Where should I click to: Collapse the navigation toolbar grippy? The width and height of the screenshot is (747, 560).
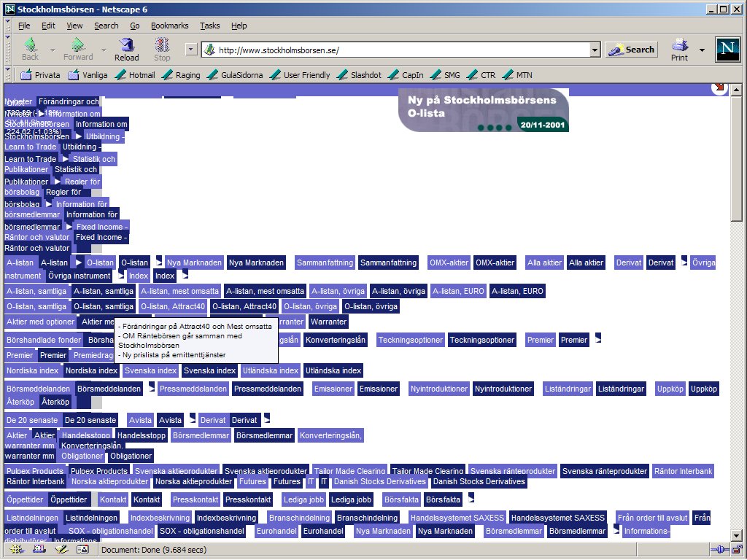(7, 49)
